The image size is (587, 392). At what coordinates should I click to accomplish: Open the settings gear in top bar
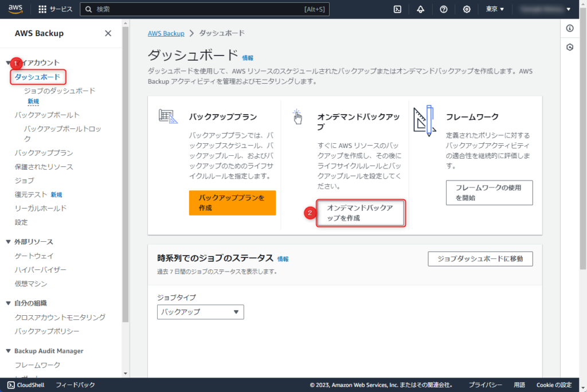[x=467, y=9]
